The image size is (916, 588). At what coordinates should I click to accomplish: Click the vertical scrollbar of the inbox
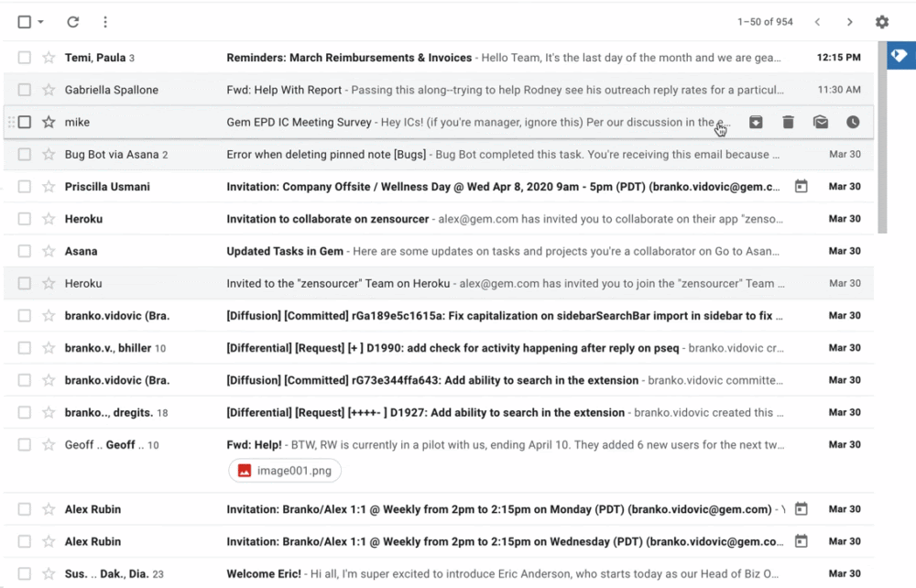tap(882, 137)
